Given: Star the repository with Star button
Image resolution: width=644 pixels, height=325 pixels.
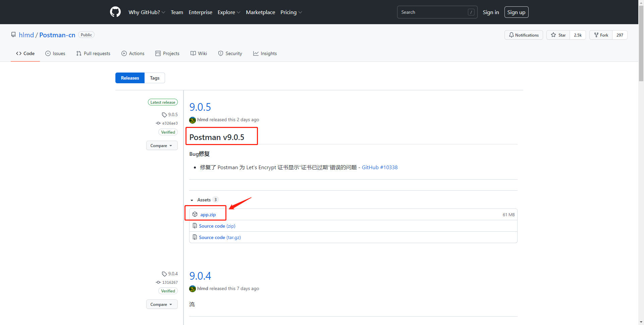Looking at the screenshot, I should (x=558, y=35).
